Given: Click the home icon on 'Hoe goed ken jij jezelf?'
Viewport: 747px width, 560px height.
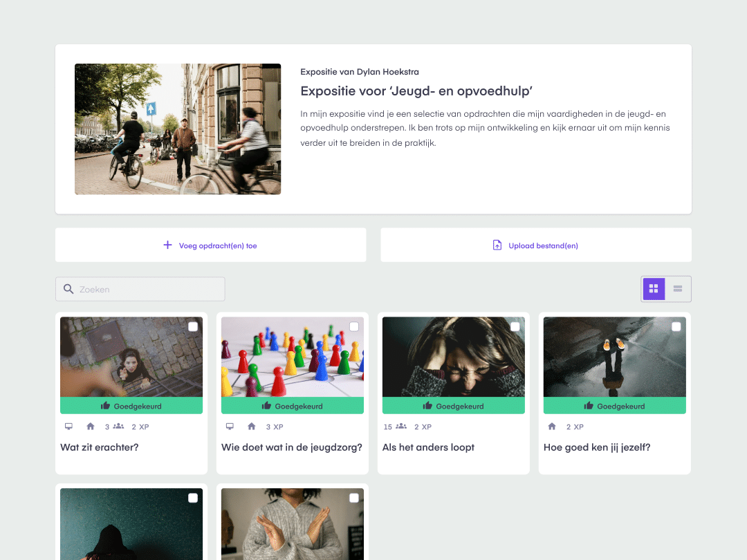Looking at the screenshot, I should (x=551, y=427).
